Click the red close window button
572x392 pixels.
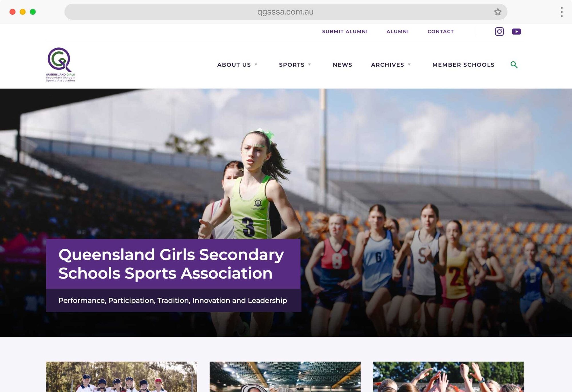(x=12, y=12)
